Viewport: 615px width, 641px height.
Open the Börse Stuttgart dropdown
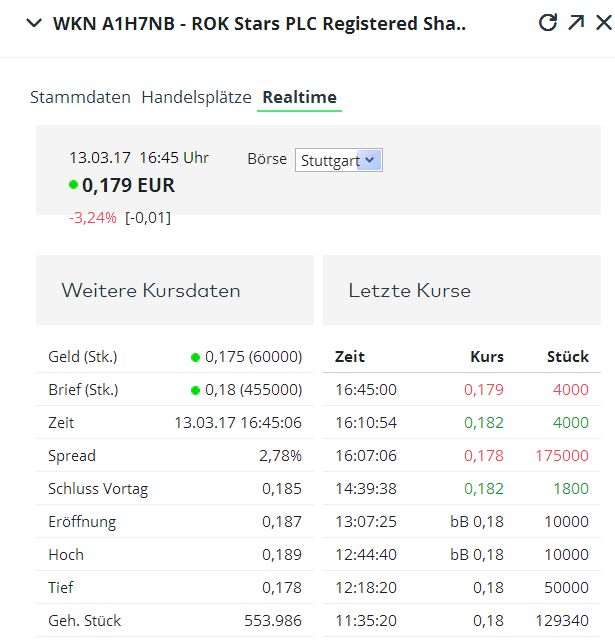click(338, 160)
